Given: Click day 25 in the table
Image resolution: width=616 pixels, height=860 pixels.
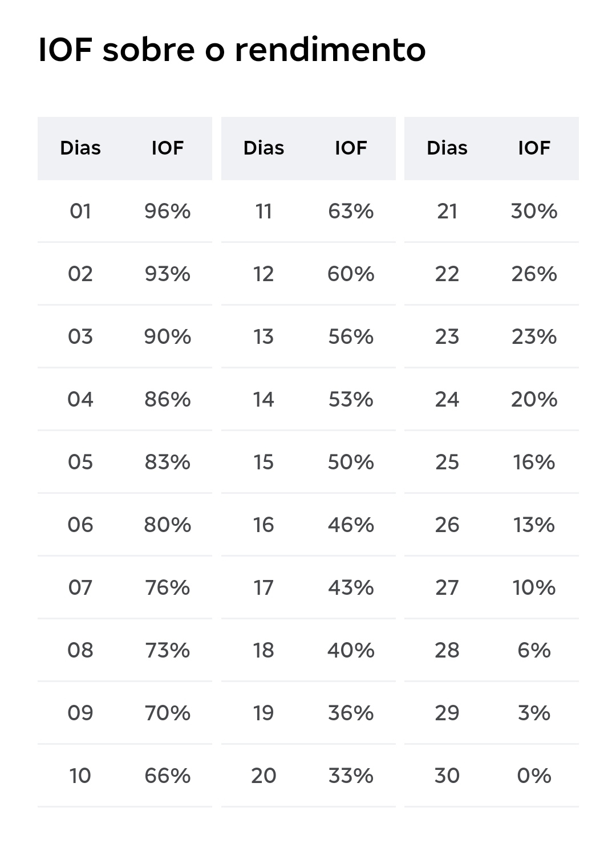Looking at the screenshot, I should [x=447, y=462].
